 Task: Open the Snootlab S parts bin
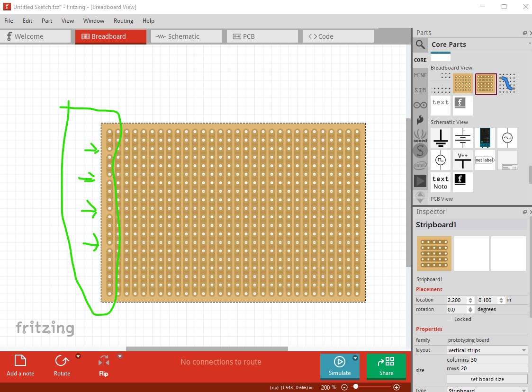[420, 151]
